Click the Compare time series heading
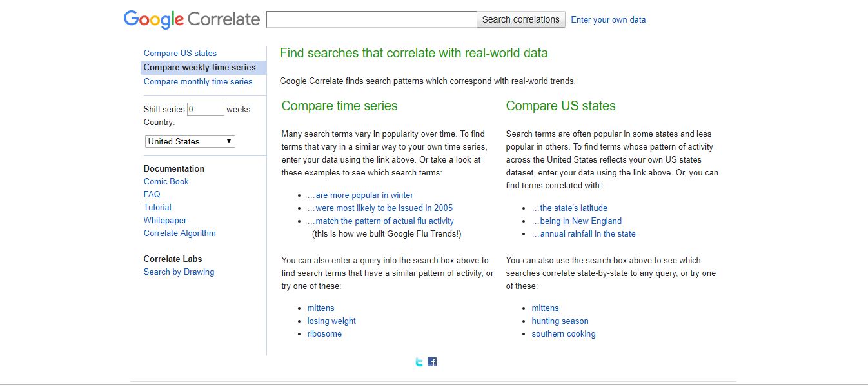Screen dimensions: 868x387 pyautogui.click(x=340, y=106)
